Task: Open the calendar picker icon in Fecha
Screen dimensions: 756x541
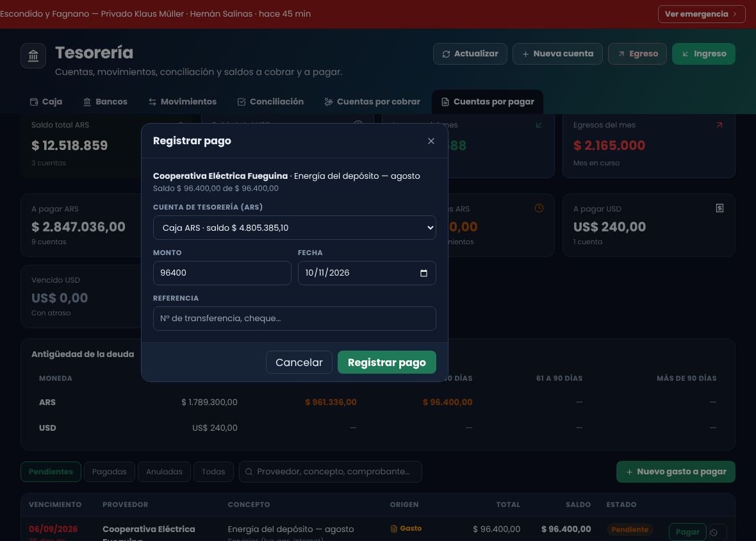Action: tap(423, 273)
